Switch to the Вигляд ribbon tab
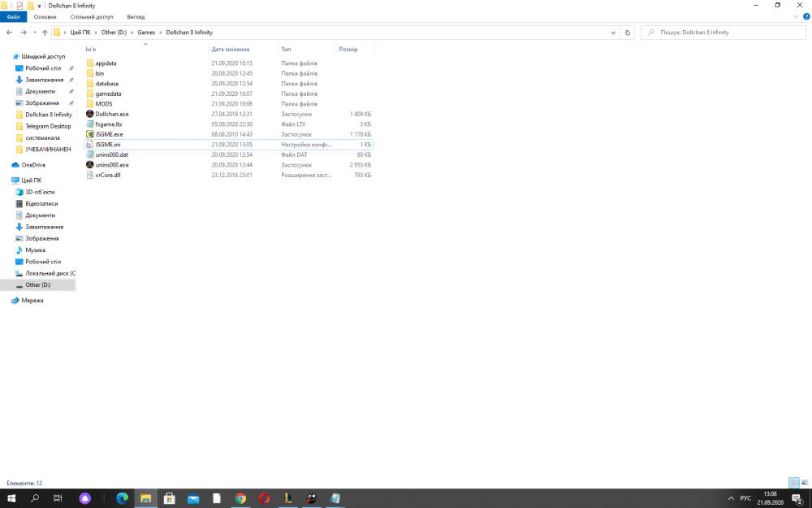Viewport: 812px width, 508px height. point(136,16)
